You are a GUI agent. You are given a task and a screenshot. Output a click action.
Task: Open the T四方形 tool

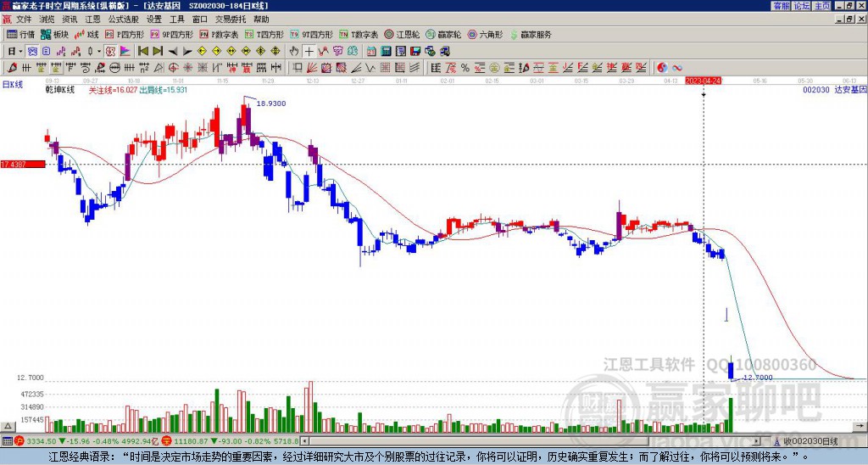click(x=264, y=34)
